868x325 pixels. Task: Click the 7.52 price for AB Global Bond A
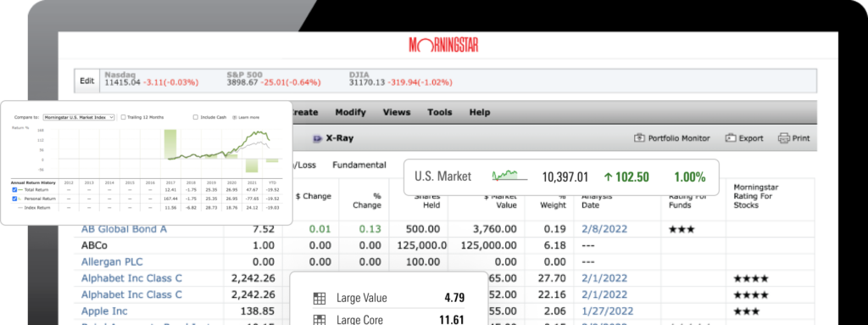(x=263, y=229)
